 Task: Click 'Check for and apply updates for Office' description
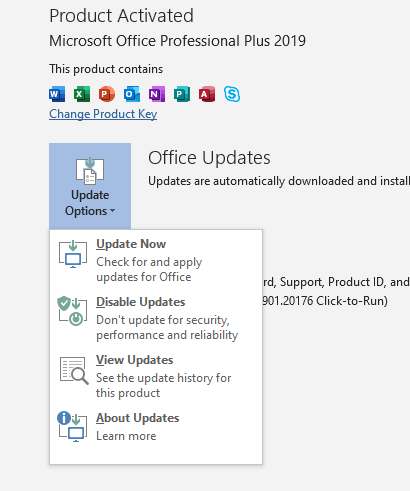149,269
